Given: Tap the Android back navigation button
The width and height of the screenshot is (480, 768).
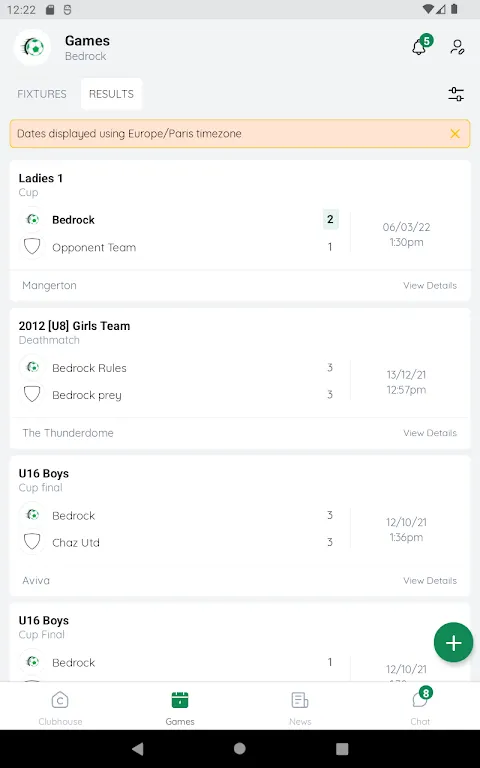Looking at the screenshot, I should coord(138,748).
